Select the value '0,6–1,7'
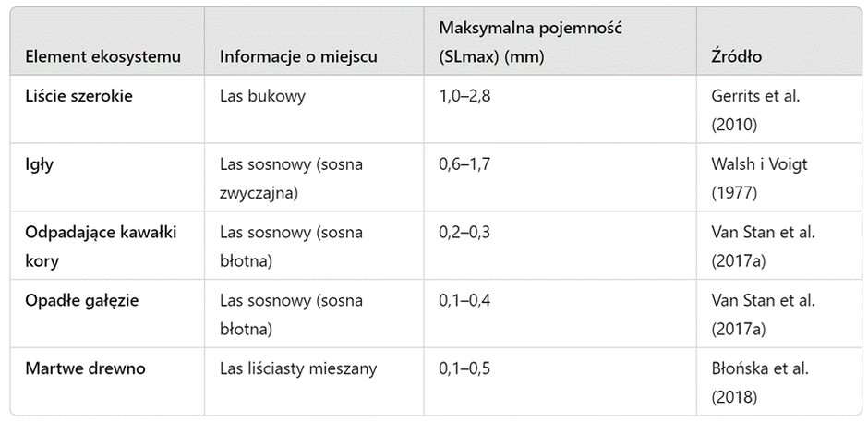This screenshot has height=422, width=868. click(x=464, y=164)
